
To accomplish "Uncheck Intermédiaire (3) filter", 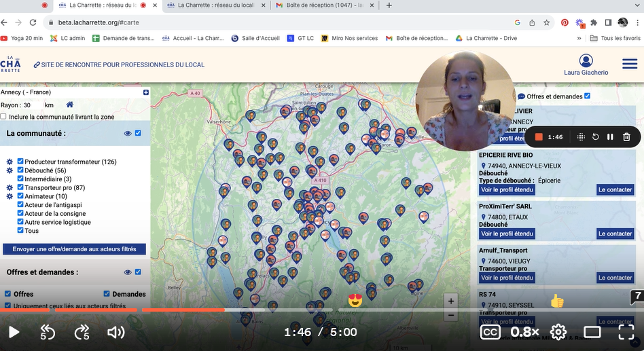I will click(20, 179).
